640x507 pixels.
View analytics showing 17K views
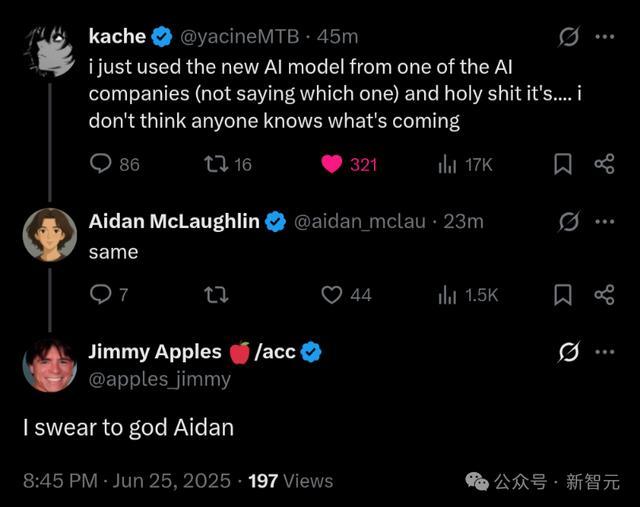click(447, 164)
